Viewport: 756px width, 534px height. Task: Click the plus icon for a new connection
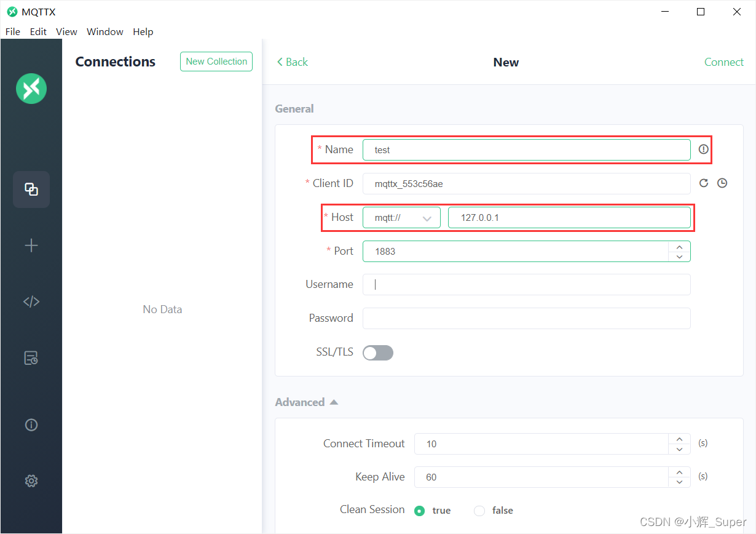pos(31,245)
